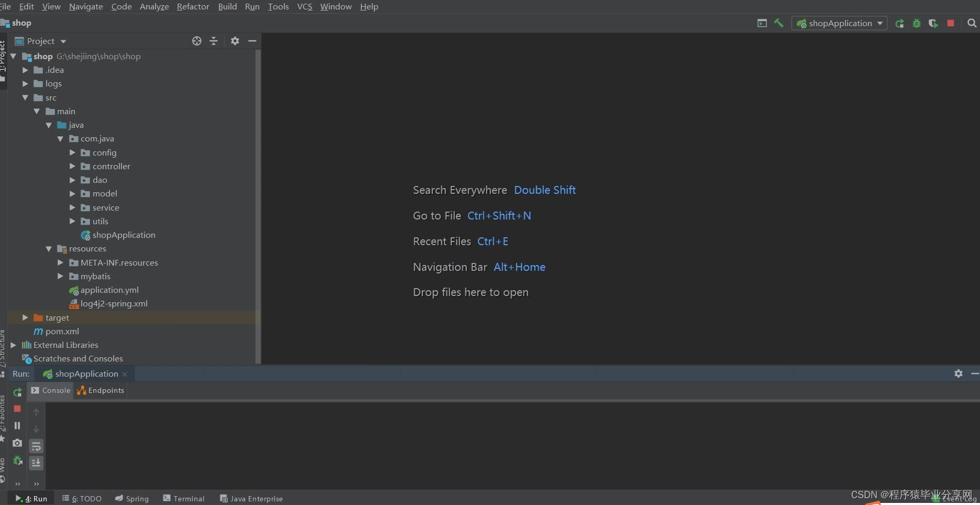Viewport: 980px width, 505px height.
Task: Open the Analyze menu
Action: pyautogui.click(x=154, y=6)
